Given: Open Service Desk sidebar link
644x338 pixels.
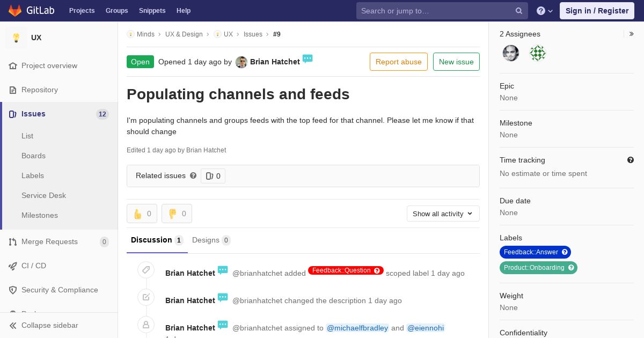Looking at the screenshot, I should (43, 195).
